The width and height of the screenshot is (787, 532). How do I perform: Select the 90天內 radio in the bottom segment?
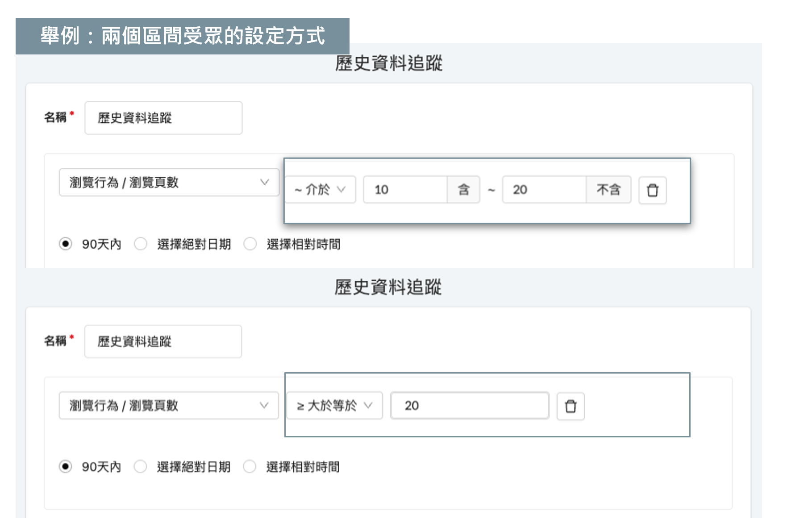point(66,467)
